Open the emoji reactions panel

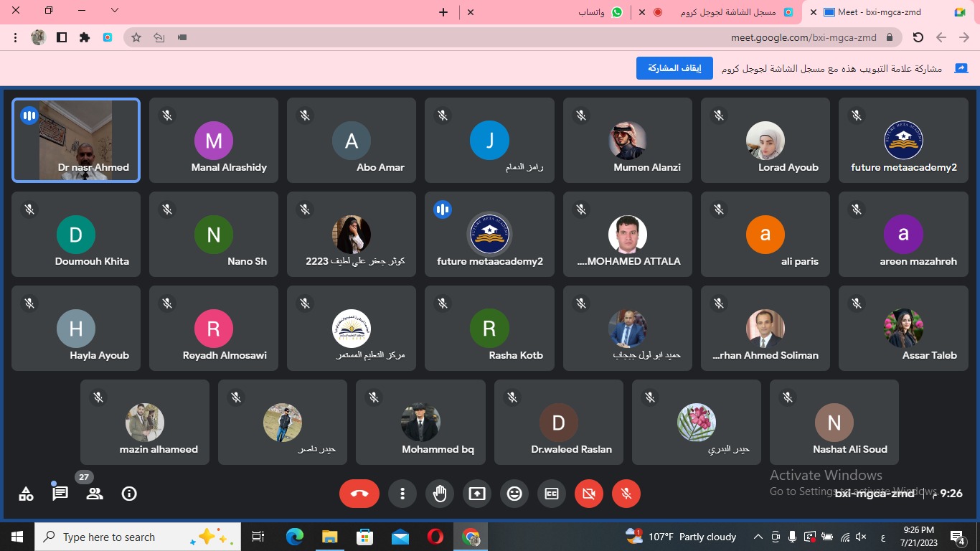point(514,494)
